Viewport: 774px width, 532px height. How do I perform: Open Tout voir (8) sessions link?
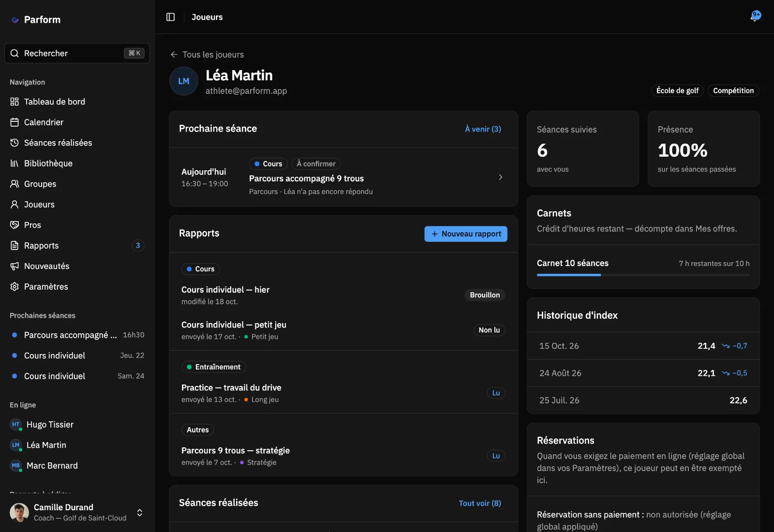[480, 503]
